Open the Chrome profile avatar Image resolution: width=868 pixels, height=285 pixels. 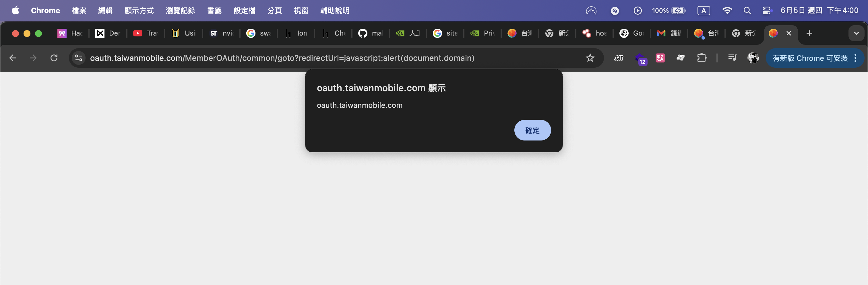(753, 58)
